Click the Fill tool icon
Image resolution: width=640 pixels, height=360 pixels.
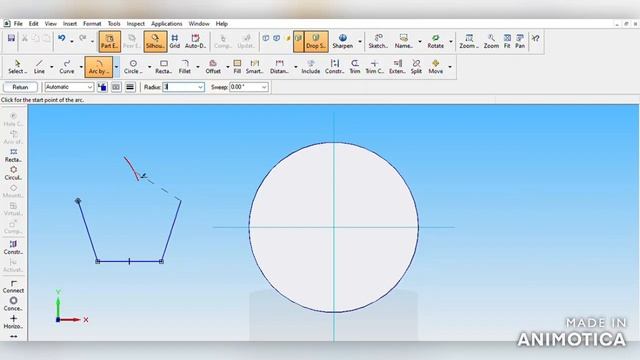(x=237, y=67)
